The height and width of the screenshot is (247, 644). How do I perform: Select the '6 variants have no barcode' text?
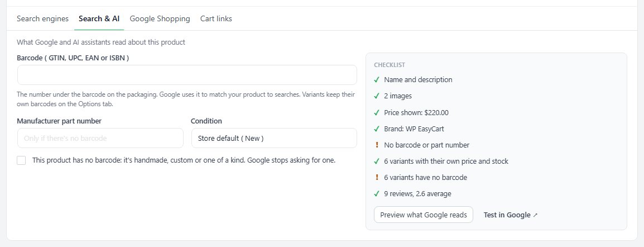pyautogui.click(x=425, y=178)
